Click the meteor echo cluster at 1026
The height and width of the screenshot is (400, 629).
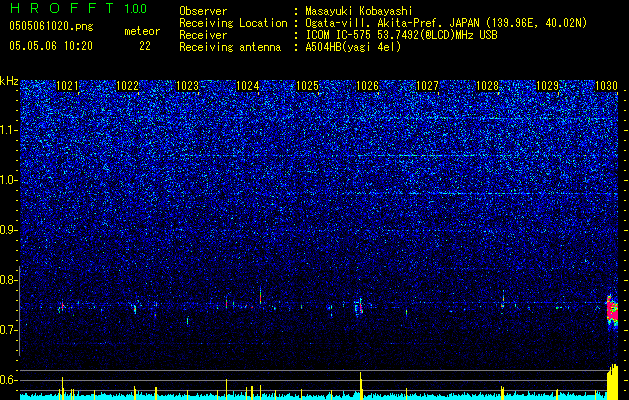359,308
